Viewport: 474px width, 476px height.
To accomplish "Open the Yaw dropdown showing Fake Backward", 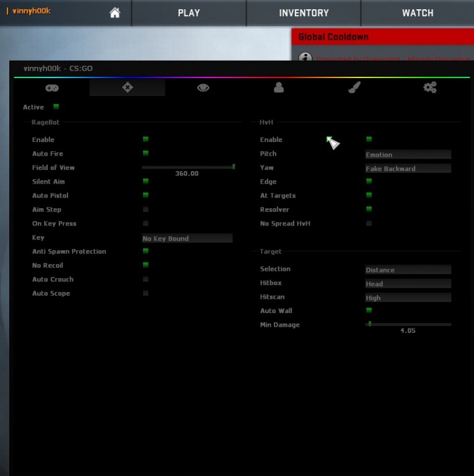I will [408, 168].
